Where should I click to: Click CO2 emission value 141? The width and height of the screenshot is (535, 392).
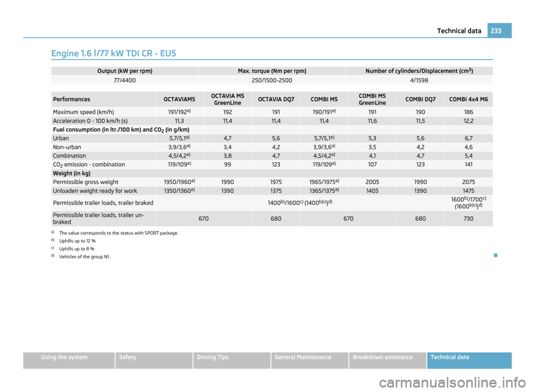[x=469, y=164]
